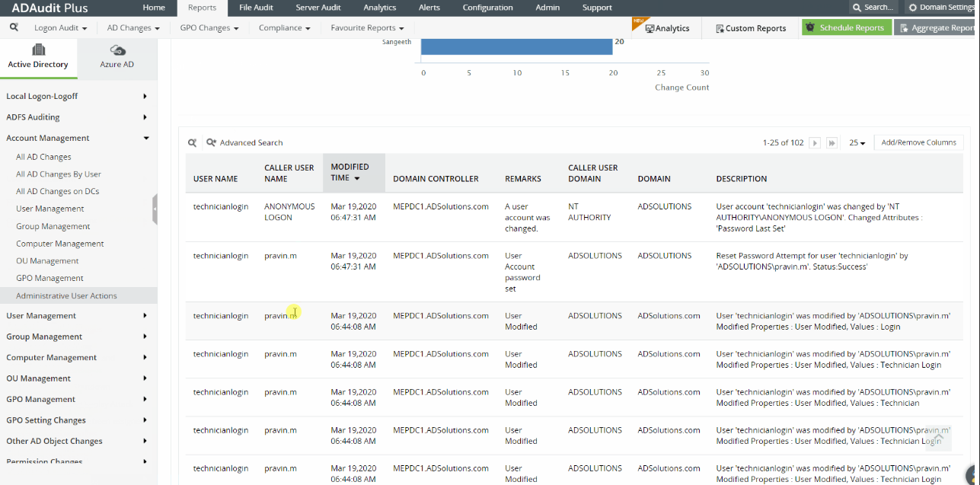This screenshot has height=485, width=980.
Task: Open Add/Remove Columns
Action: [x=918, y=142]
